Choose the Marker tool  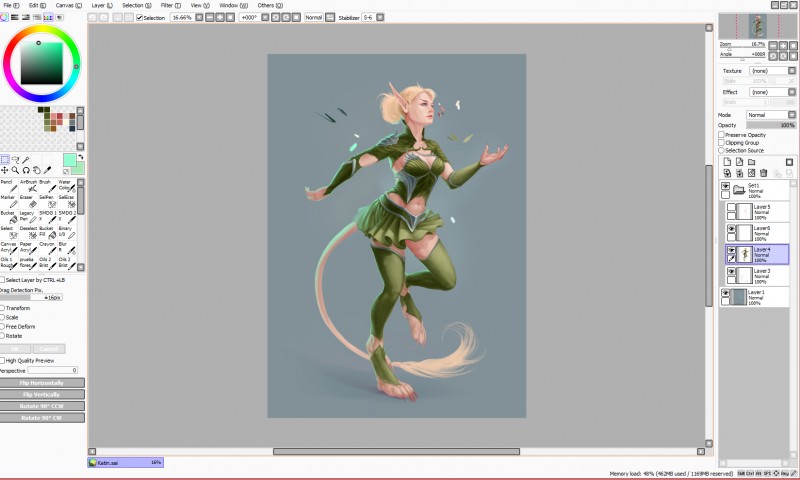tap(9, 201)
